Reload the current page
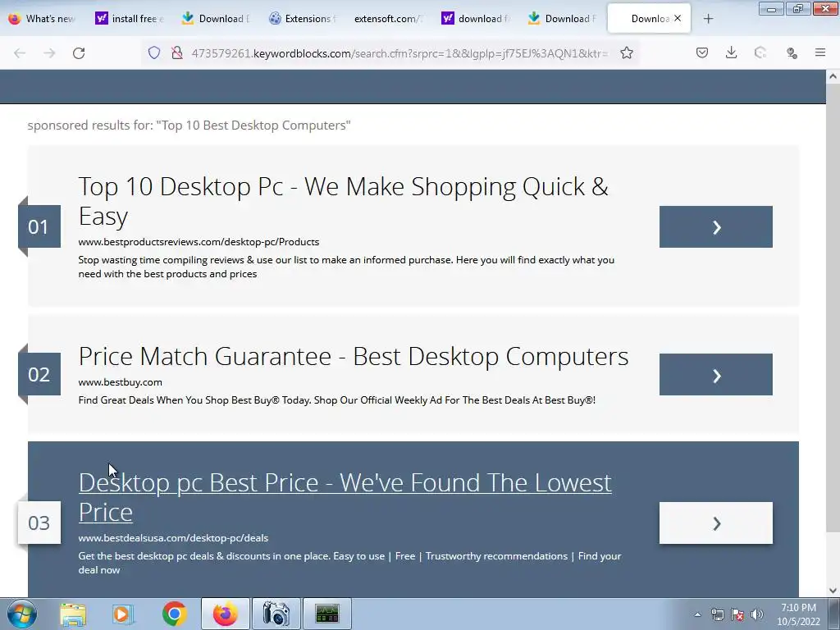The height and width of the screenshot is (630, 840). [x=79, y=53]
